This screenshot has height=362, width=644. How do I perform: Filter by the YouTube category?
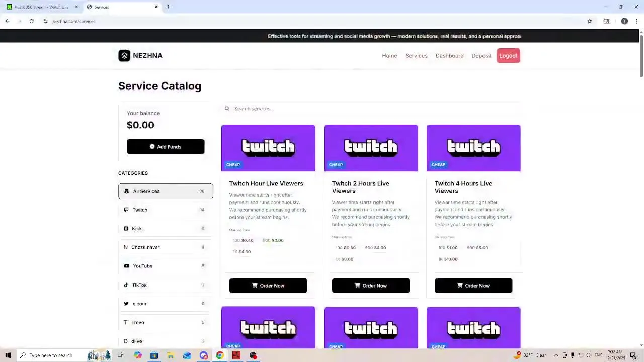(166, 266)
